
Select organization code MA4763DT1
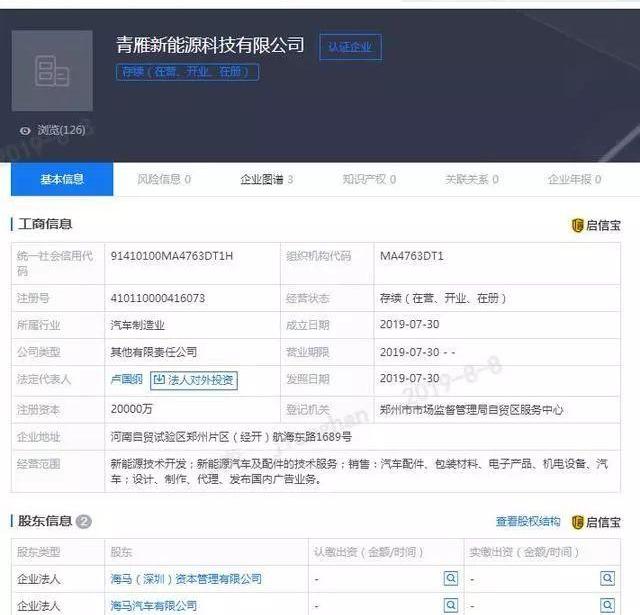(x=411, y=256)
